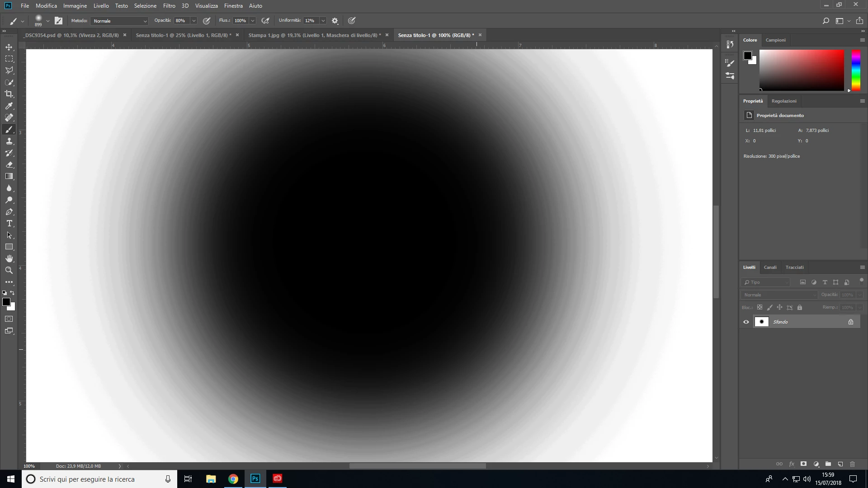
Task: Hide the Sfondo layer visibility
Action: (x=746, y=322)
